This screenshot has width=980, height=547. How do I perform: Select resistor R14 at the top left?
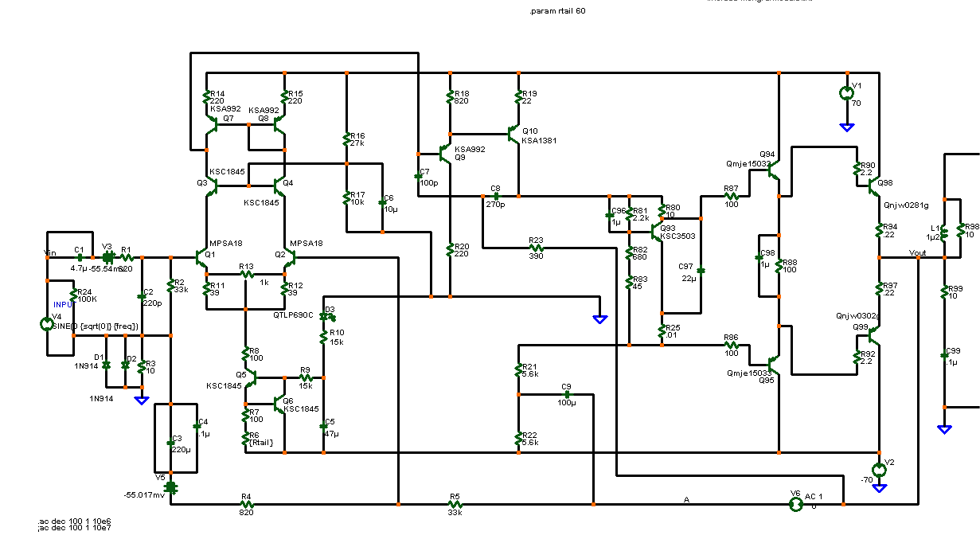coord(207,98)
